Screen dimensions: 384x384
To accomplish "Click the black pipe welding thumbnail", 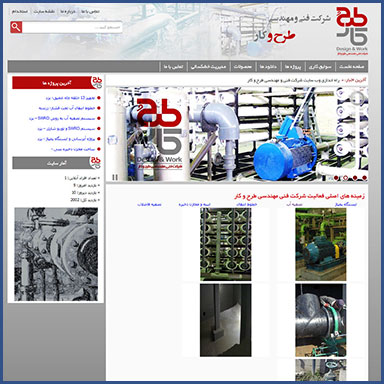I will pyautogui.click(x=321, y=320).
